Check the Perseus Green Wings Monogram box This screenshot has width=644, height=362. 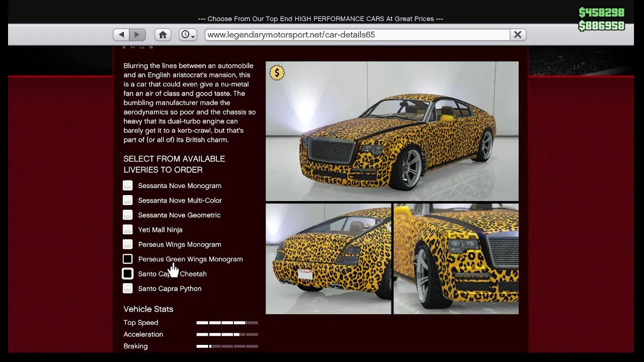tap(128, 259)
